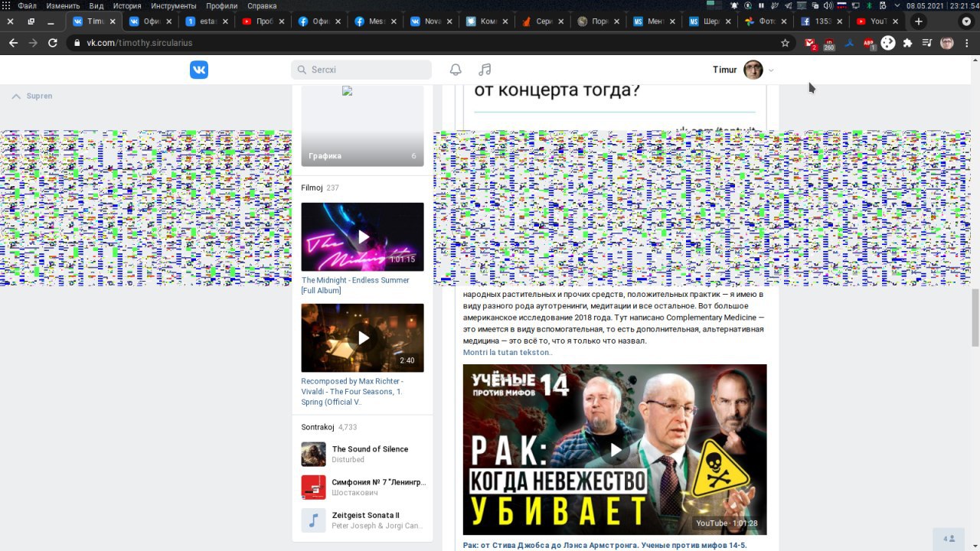Bookmark this page with the star icon
Screen dimensions: 980x551
(x=785, y=43)
